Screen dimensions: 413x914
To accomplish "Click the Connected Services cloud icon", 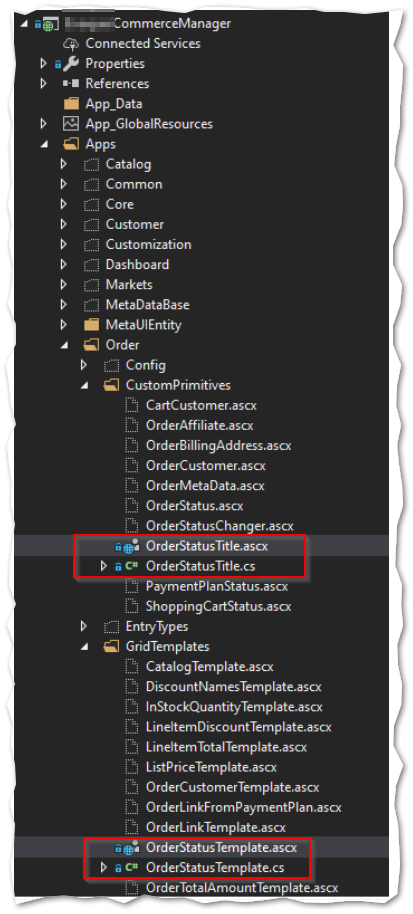I will click(x=71, y=44).
